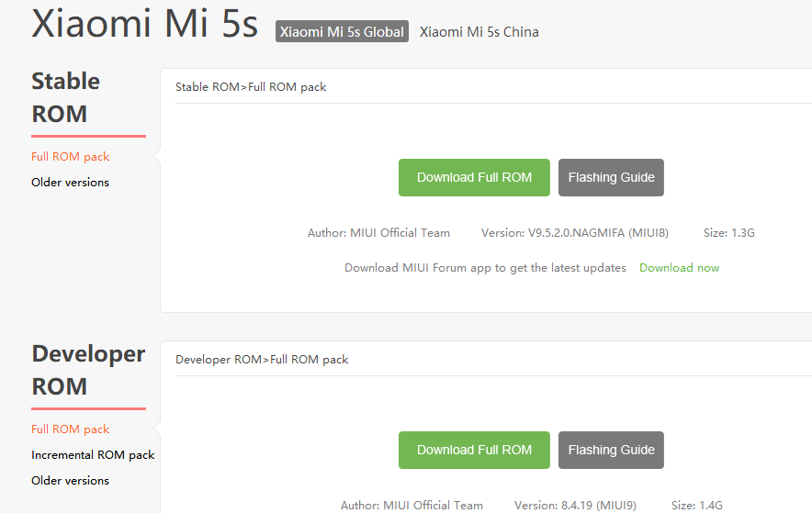Click the Stable ROM>Full ROM pack breadcrumb
Screen dimensions: 812x513
(x=251, y=87)
